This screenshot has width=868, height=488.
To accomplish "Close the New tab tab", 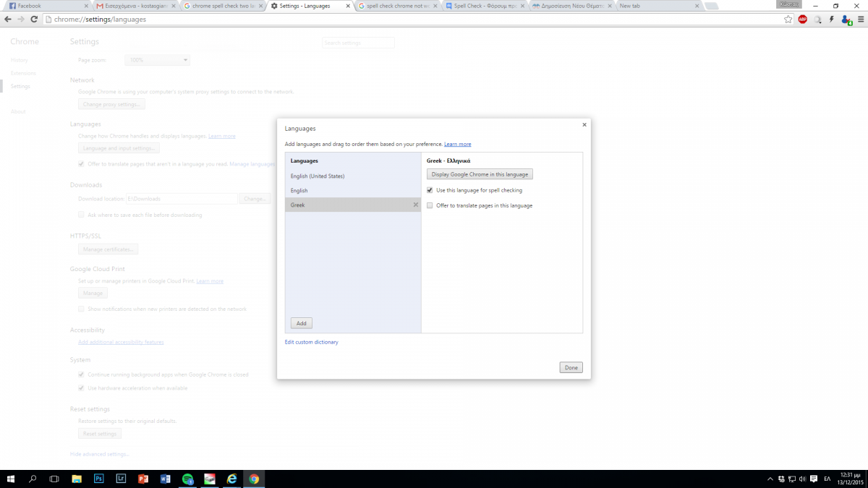I will (698, 6).
